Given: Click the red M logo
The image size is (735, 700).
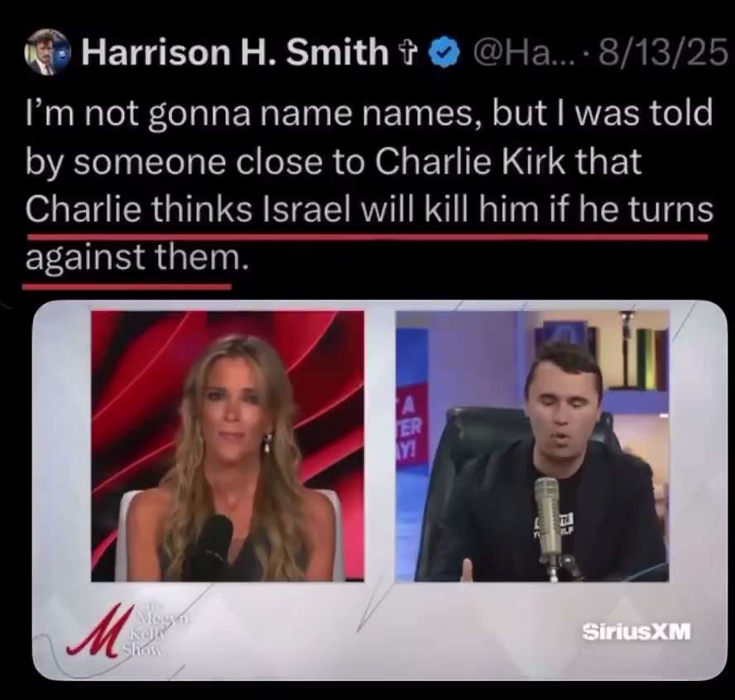Looking at the screenshot, I should (x=94, y=632).
